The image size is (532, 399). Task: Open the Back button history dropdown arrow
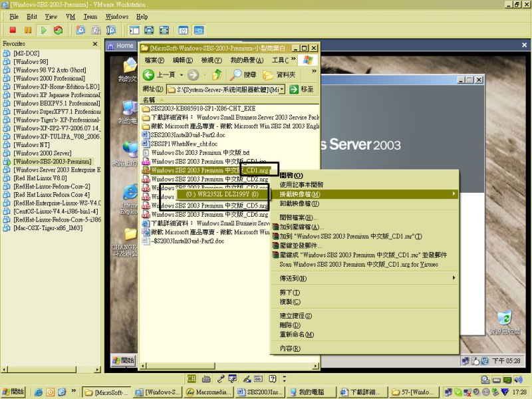(182, 74)
